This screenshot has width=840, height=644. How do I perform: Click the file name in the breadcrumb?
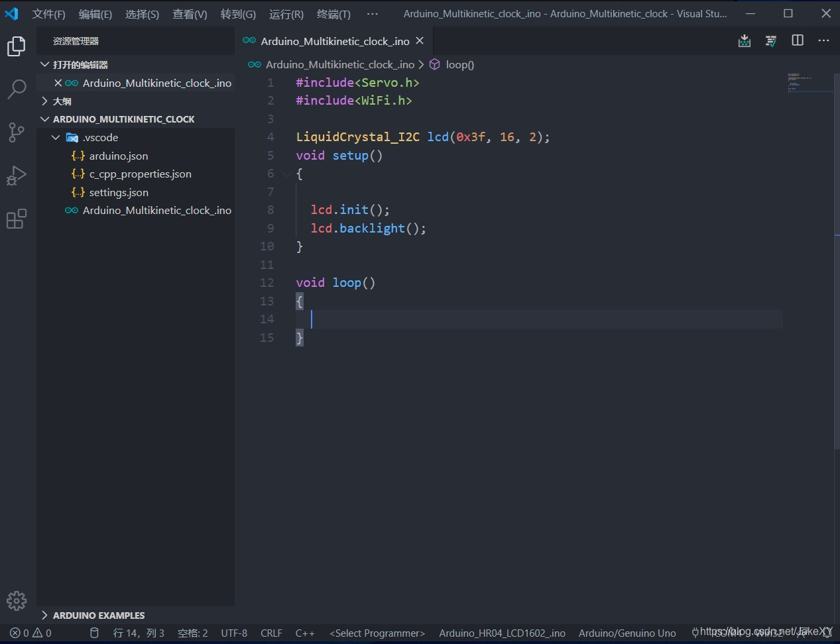pyautogui.click(x=340, y=64)
